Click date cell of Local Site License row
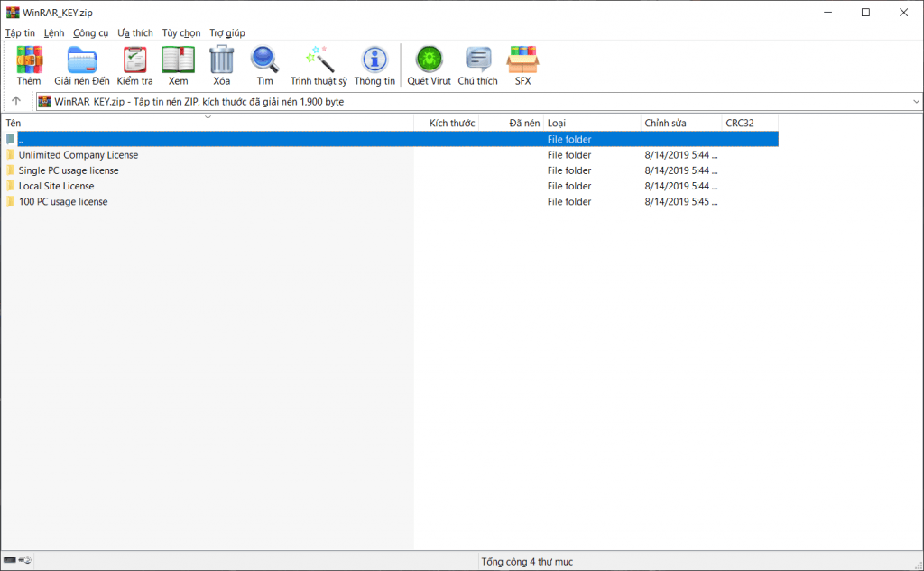The width and height of the screenshot is (924, 571). [x=680, y=186]
